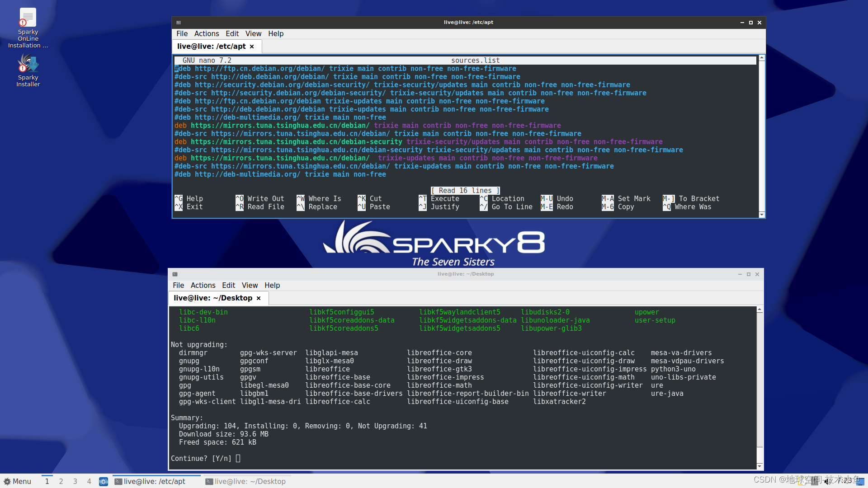Open Edit menu in bottom terminal

click(228, 286)
